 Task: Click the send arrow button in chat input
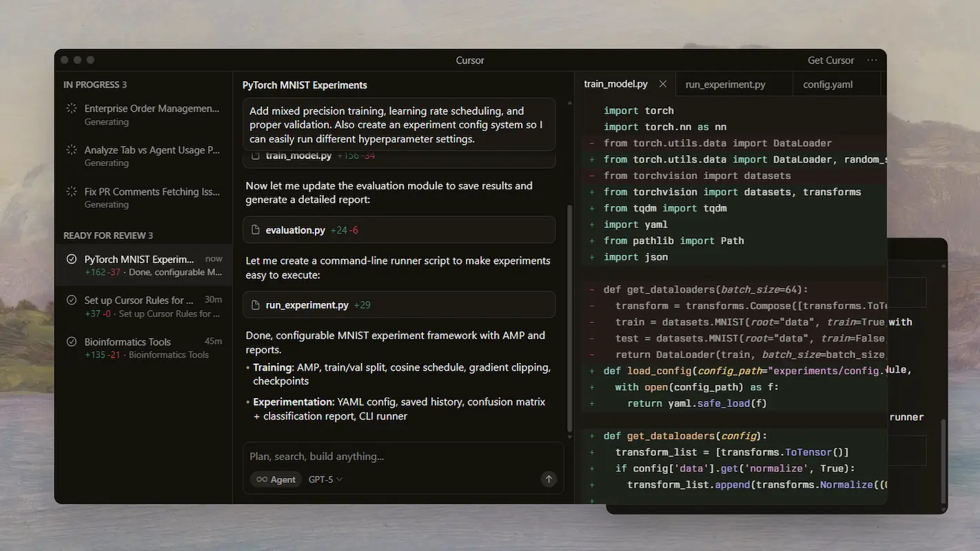[x=549, y=479]
